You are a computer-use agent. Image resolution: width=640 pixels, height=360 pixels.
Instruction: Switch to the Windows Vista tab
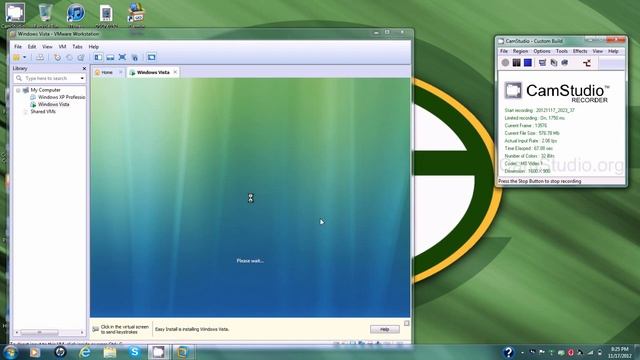pos(153,72)
